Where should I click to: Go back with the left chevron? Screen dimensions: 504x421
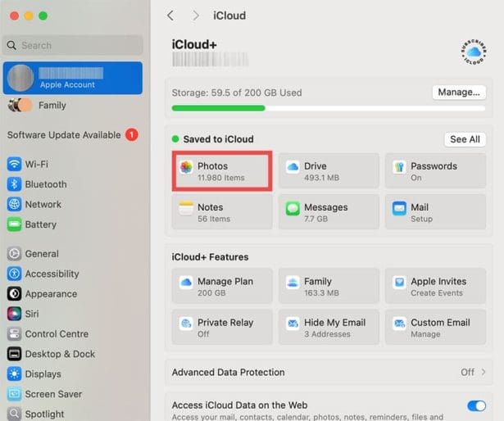(170, 16)
